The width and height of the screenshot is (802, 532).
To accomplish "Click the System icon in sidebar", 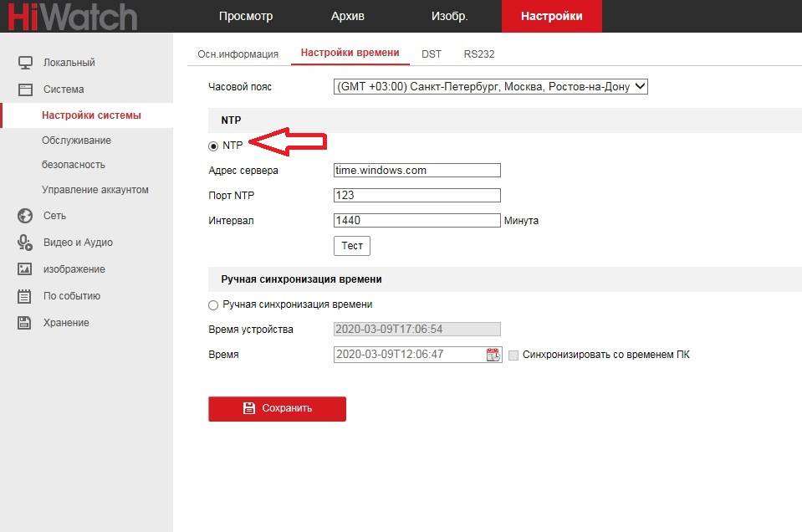I will (25, 90).
